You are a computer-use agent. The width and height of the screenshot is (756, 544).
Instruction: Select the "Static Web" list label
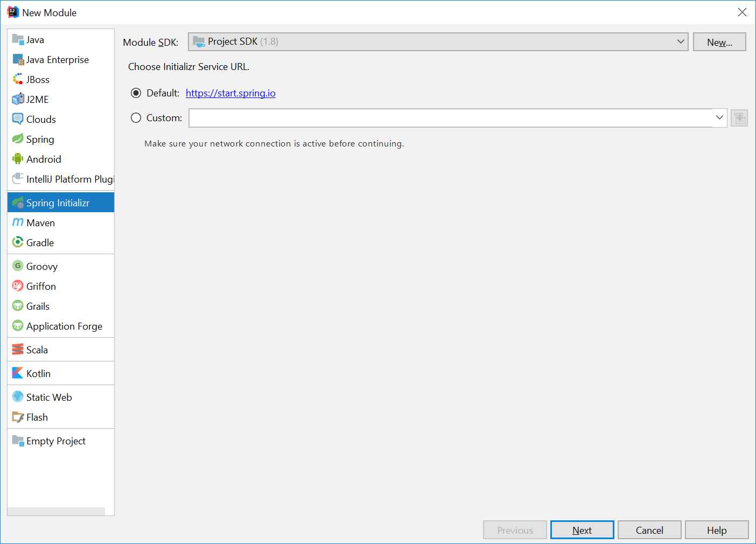pos(49,397)
